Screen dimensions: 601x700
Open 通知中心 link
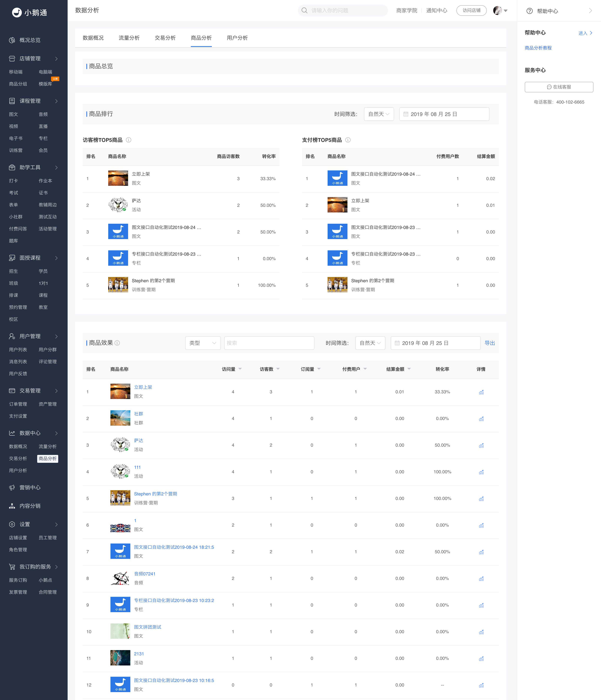[x=436, y=11]
